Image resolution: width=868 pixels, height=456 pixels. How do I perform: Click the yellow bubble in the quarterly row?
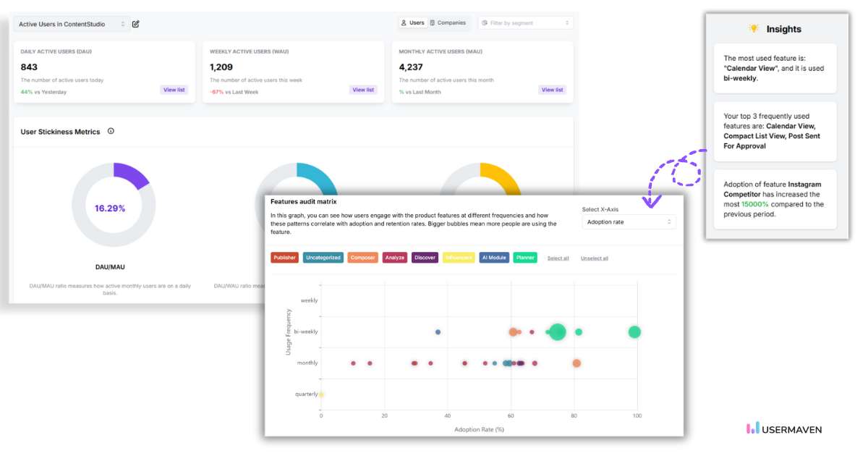point(321,394)
